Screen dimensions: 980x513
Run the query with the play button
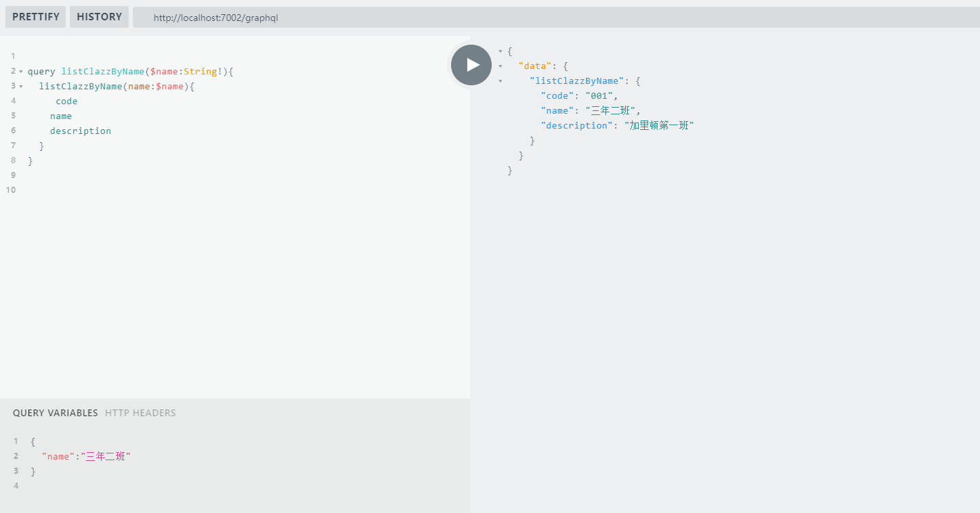click(x=471, y=65)
